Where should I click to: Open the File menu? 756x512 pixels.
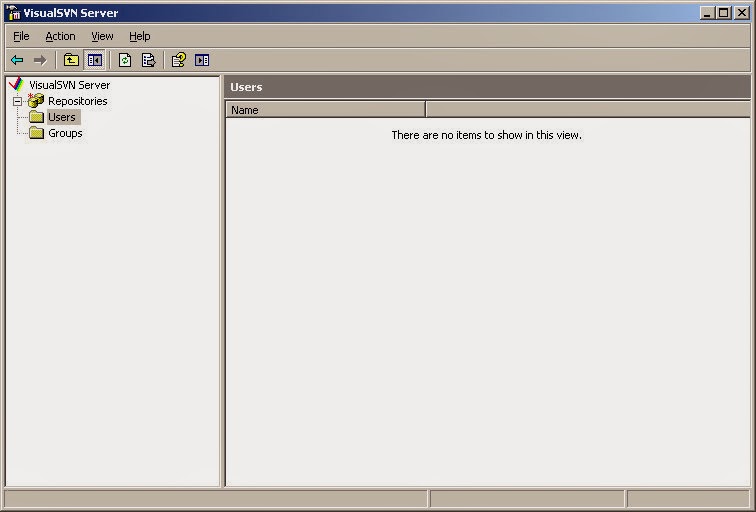pos(21,36)
